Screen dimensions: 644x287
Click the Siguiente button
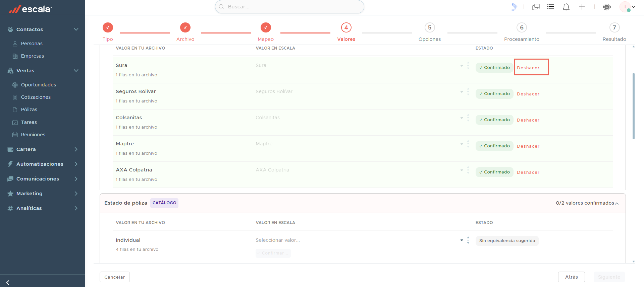point(609,277)
